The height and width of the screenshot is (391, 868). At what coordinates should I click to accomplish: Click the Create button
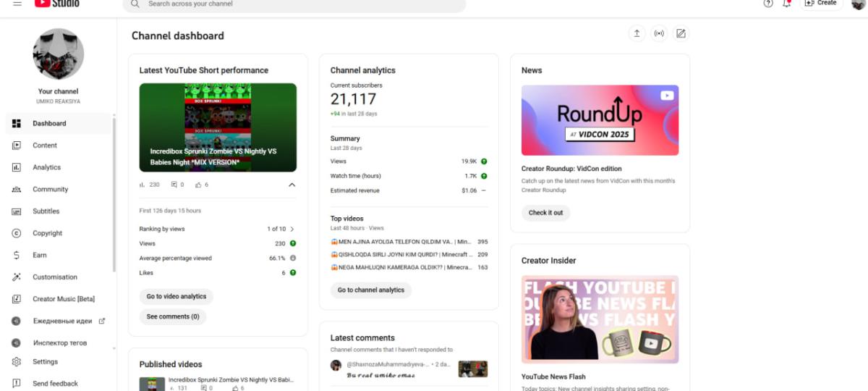[821, 4]
